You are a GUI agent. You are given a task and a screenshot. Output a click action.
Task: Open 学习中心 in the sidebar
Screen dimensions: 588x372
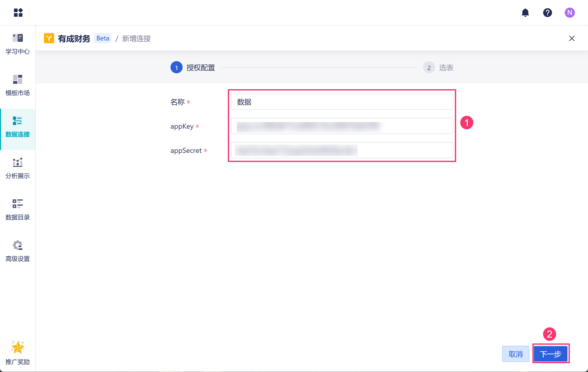pos(18,44)
